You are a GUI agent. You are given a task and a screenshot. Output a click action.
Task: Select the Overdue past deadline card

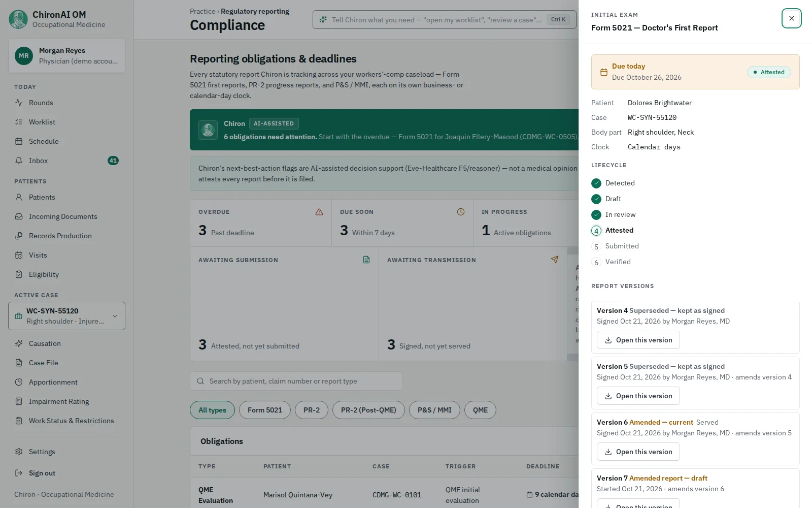(261, 223)
